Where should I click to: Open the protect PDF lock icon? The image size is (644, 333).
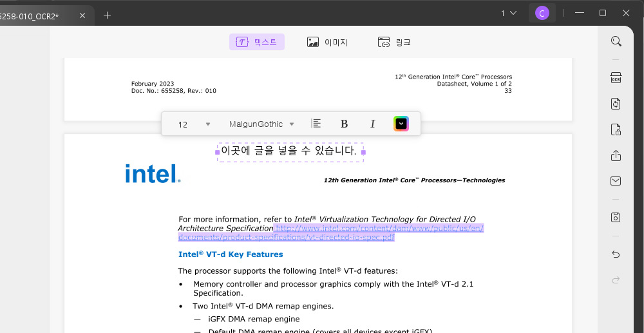(x=616, y=129)
